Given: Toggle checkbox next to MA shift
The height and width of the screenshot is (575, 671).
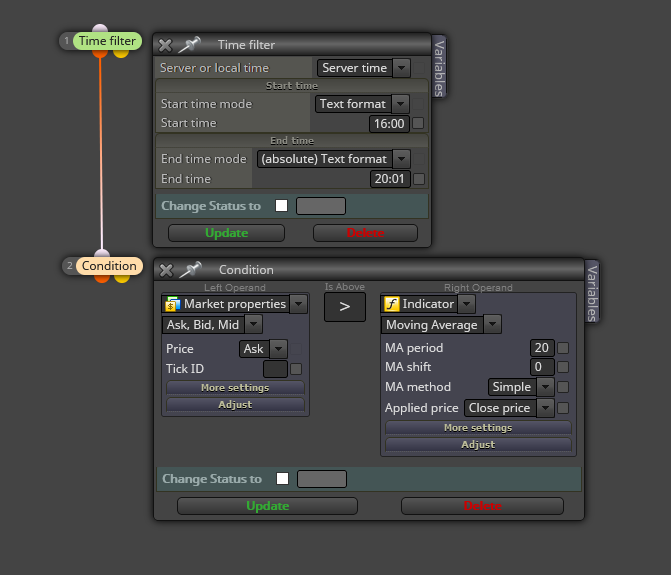Looking at the screenshot, I should click(x=563, y=367).
